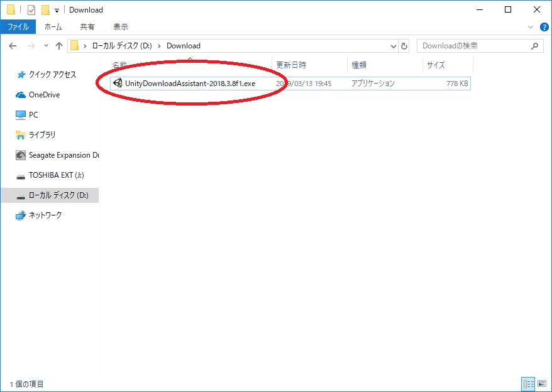Click the PC monitor icon
This screenshot has height=392, width=552.
(x=21, y=115)
